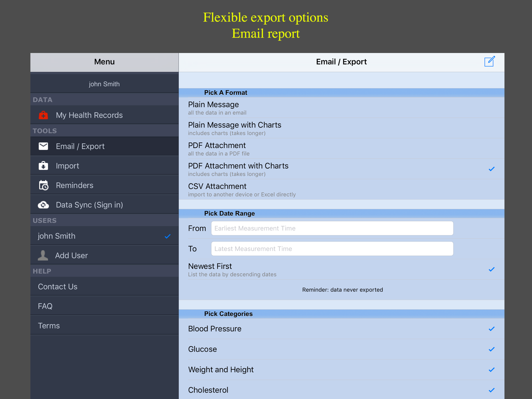Click the Add User silhouette icon
The width and height of the screenshot is (532, 399).
click(x=43, y=255)
